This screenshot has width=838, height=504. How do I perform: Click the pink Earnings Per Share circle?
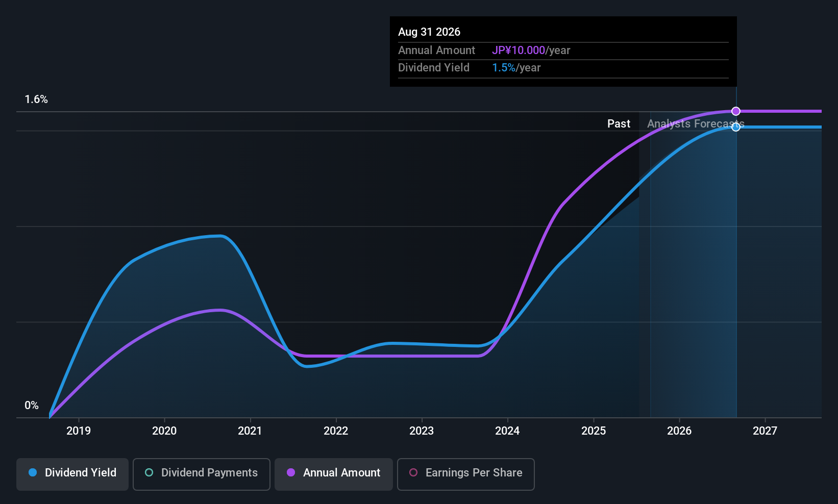pos(413,472)
